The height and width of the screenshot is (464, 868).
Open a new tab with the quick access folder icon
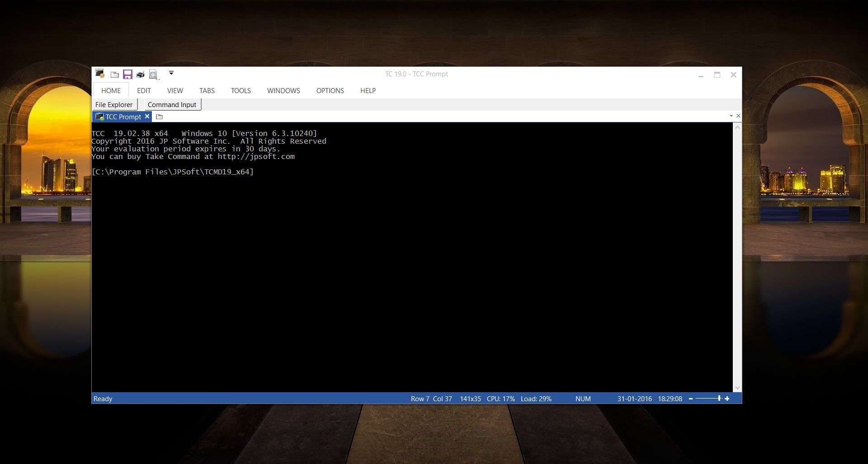(115, 75)
